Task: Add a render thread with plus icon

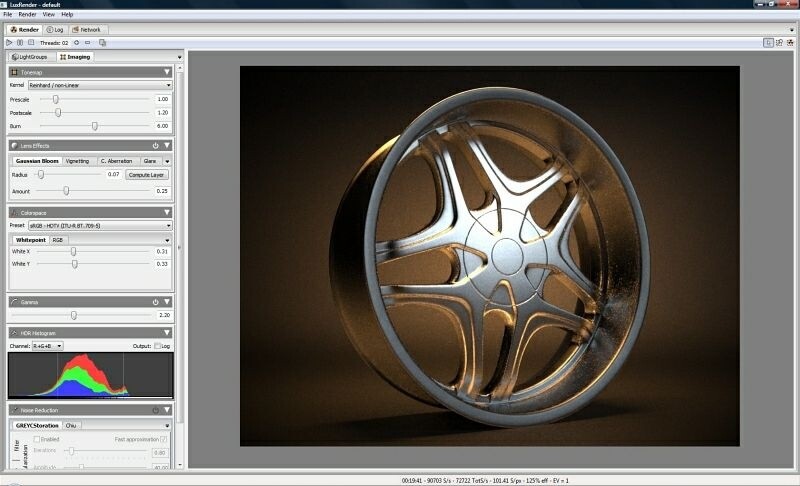Action: (x=77, y=43)
